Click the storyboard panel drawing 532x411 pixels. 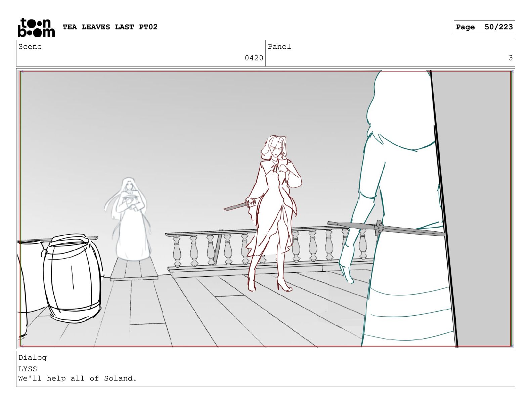(266, 209)
